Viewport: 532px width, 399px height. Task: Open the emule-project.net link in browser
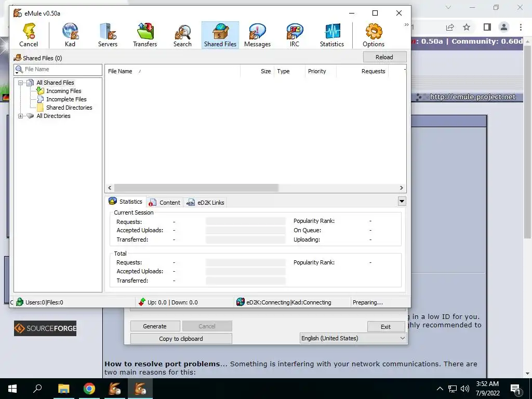pos(473,97)
